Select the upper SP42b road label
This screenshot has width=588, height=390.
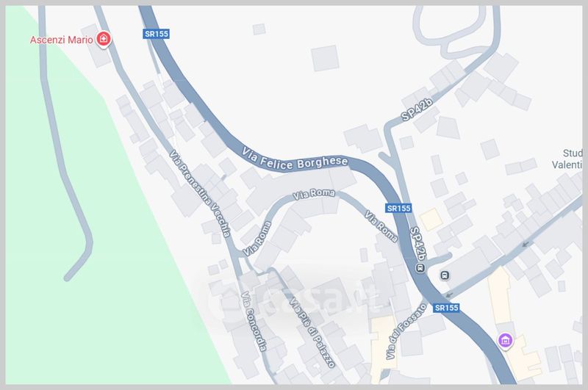coord(417,109)
